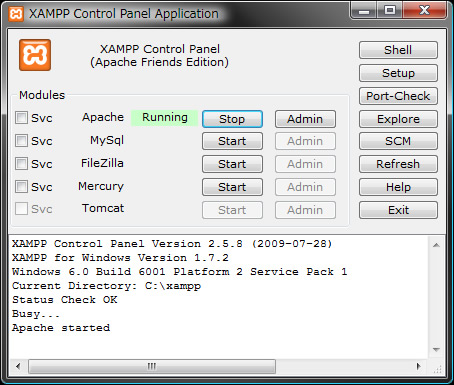Click the Apache module name label
The image size is (454, 385).
tap(103, 117)
